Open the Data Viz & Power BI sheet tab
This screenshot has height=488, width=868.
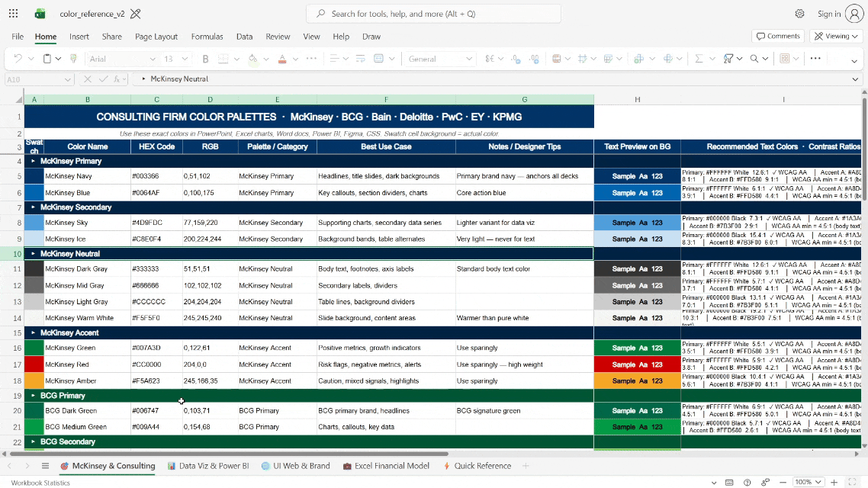pyautogui.click(x=208, y=466)
